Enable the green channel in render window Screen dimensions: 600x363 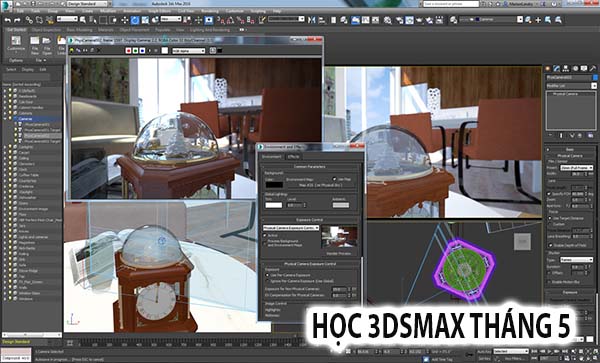pos(135,51)
